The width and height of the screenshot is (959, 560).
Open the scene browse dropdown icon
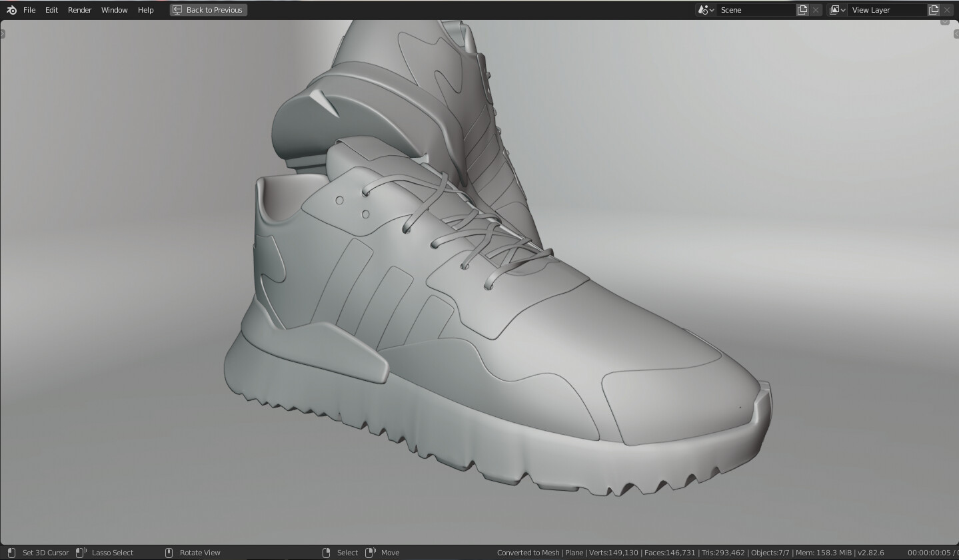[x=706, y=10]
